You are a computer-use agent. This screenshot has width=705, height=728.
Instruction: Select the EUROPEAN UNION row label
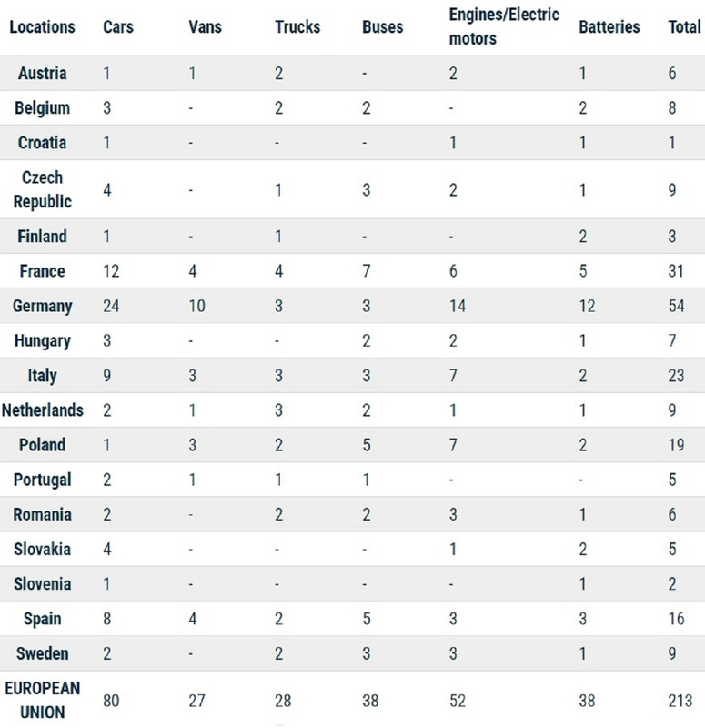click(x=42, y=700)
